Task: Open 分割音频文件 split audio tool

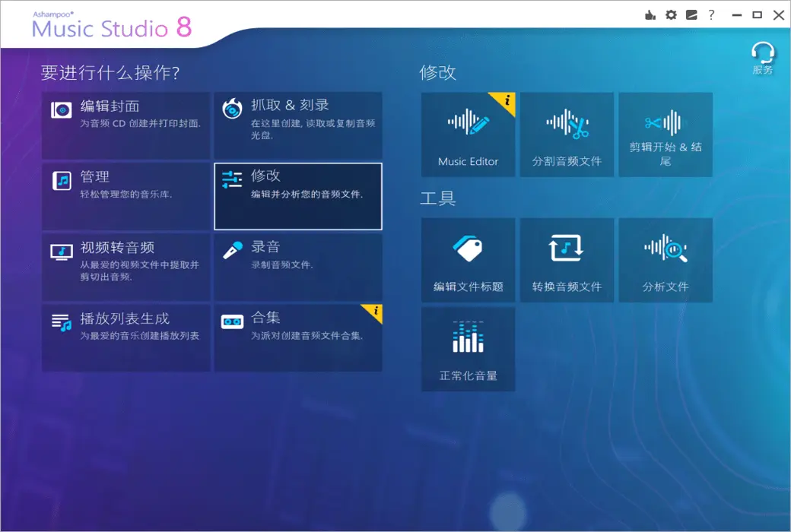Action: click(567, 134)
